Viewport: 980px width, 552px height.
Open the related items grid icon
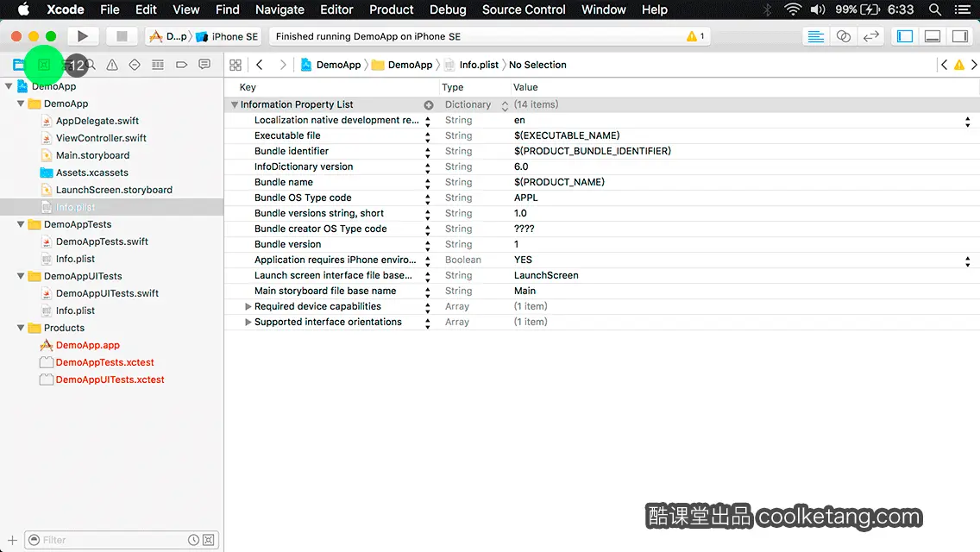pos(236,65)
